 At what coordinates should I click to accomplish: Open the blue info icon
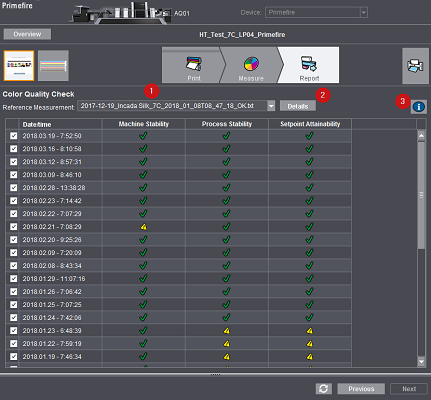418,107
